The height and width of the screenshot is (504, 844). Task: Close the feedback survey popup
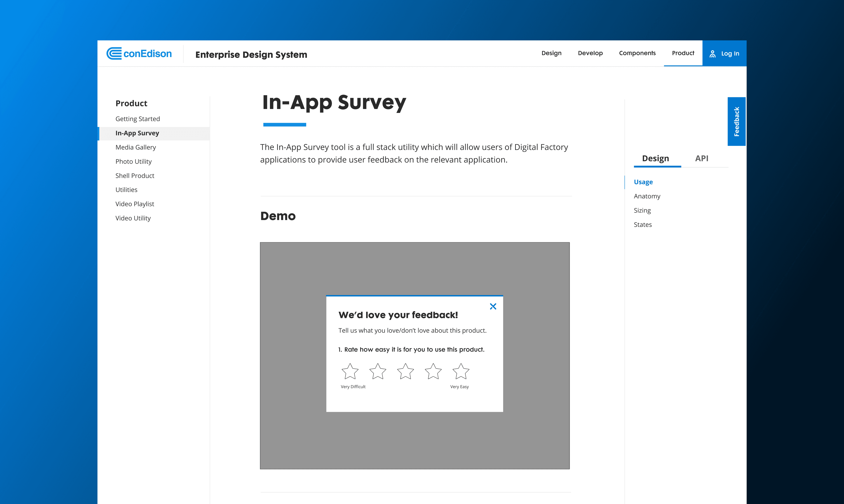[x=493, y=307]
